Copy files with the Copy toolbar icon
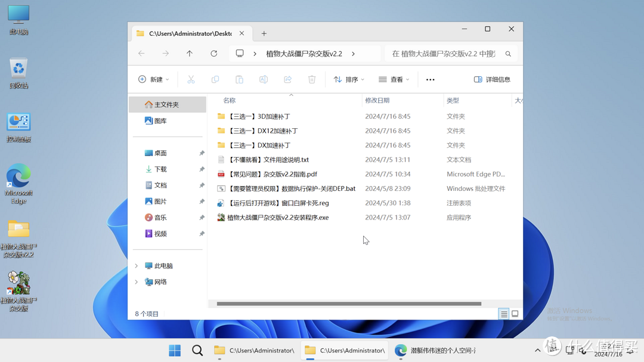 pos(215,79)
